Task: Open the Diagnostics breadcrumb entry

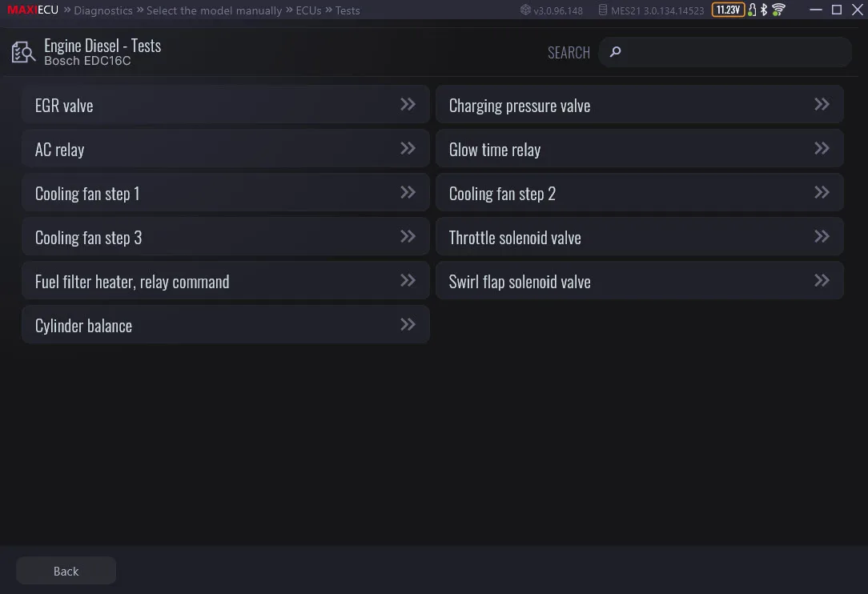Action: (x=102, y=10)
